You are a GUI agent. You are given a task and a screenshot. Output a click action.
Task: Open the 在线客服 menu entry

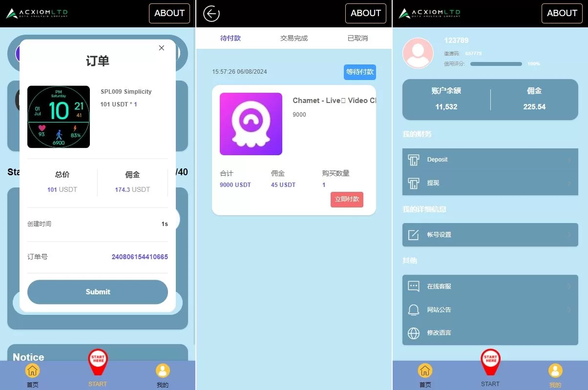pos(490,287)
